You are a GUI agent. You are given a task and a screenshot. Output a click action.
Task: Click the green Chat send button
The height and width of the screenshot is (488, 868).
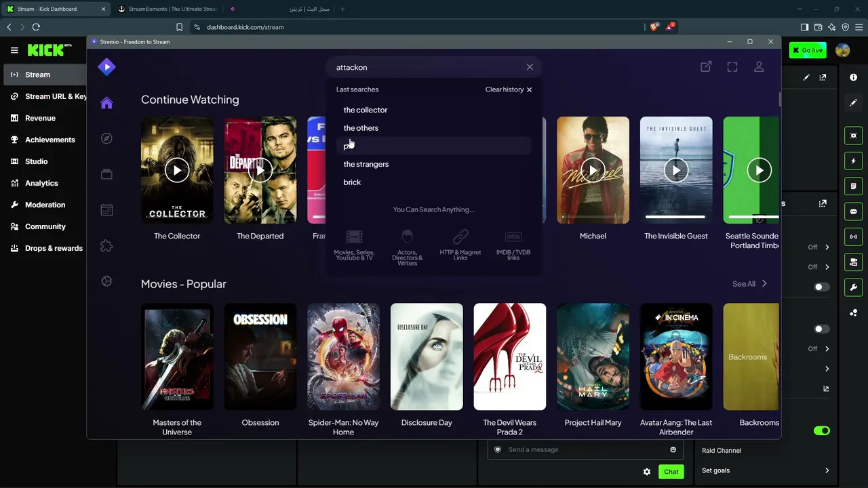pos(671,472)
